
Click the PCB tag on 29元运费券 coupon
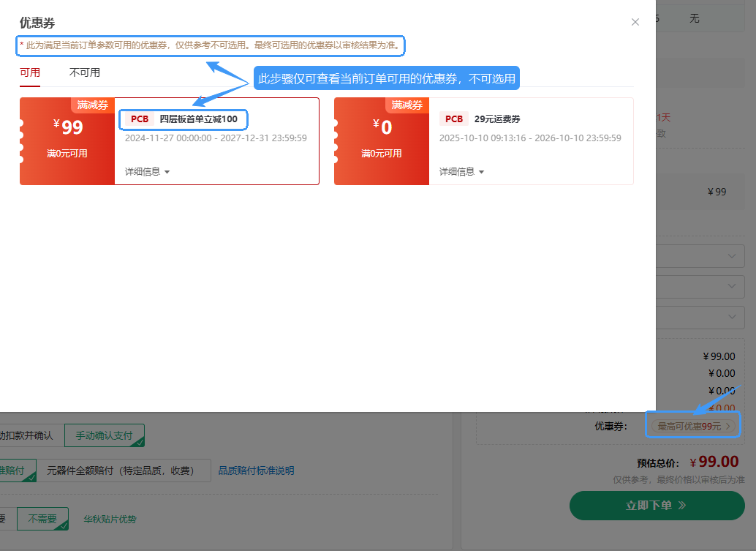point(454,119)
